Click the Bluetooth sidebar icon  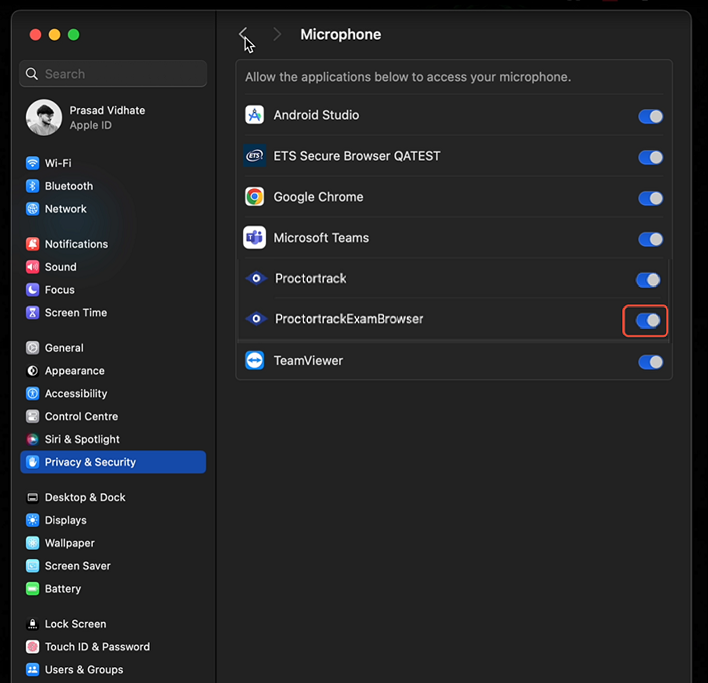[x=33, y=186]
